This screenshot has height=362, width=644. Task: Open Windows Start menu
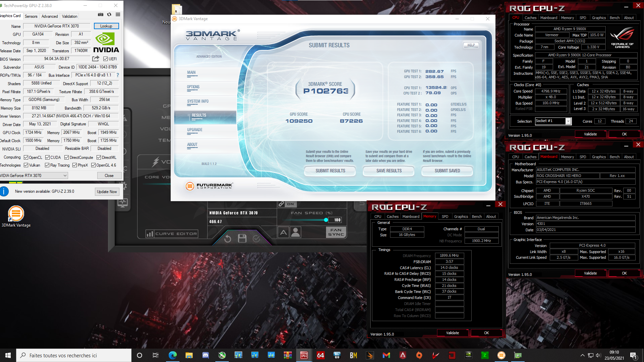point(8,355)
